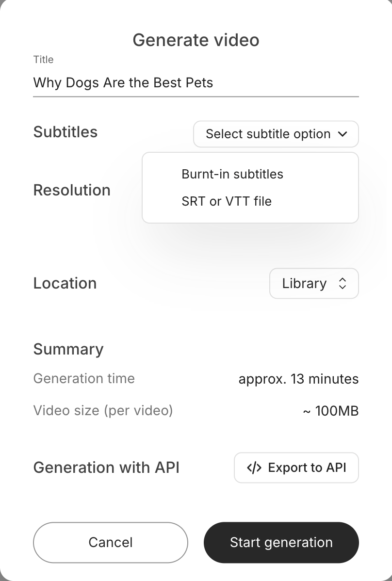The width and height of the screenshot is (392, 581).
Task: Click the 'Generation time' label
Action: tap(84, 379)
